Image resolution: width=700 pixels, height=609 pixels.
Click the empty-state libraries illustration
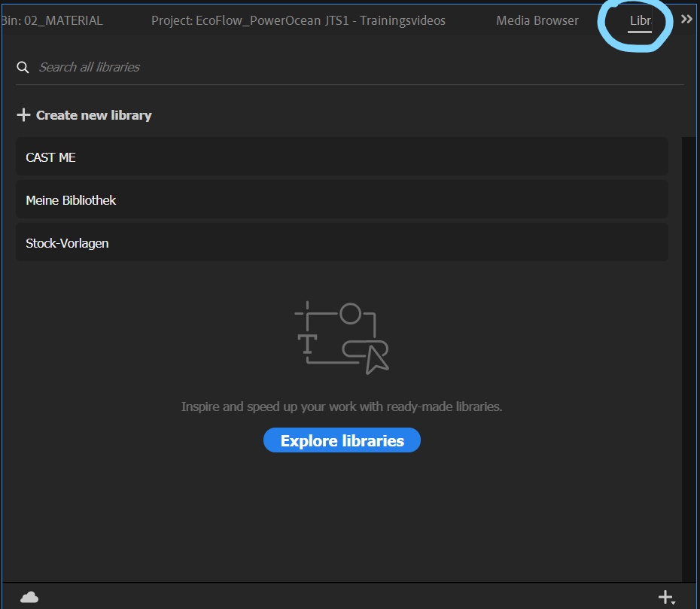tap(342, 336)
